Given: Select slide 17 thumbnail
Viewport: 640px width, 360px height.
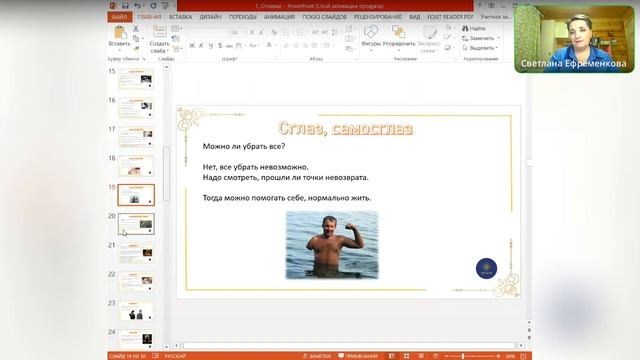Looking at the screenshot, I should 136,137.
